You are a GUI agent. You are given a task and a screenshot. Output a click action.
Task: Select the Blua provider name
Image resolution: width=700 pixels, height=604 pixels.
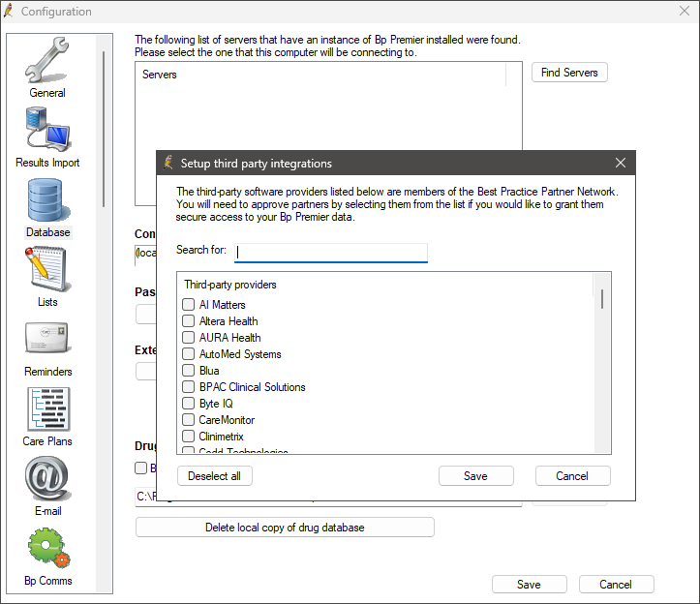[x=209, y=371]
